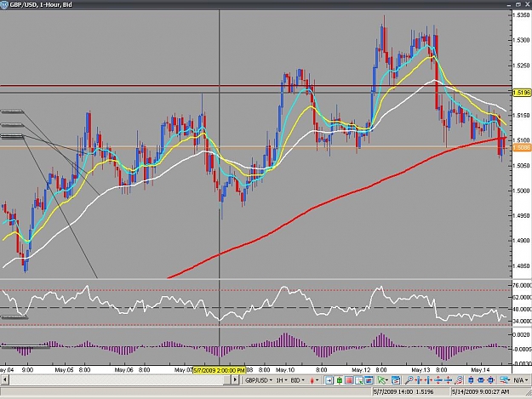The width and height of the screenshot is (532, 399).
Task: Open the red candlestick chart style dropdown
Action: [314, 380]
